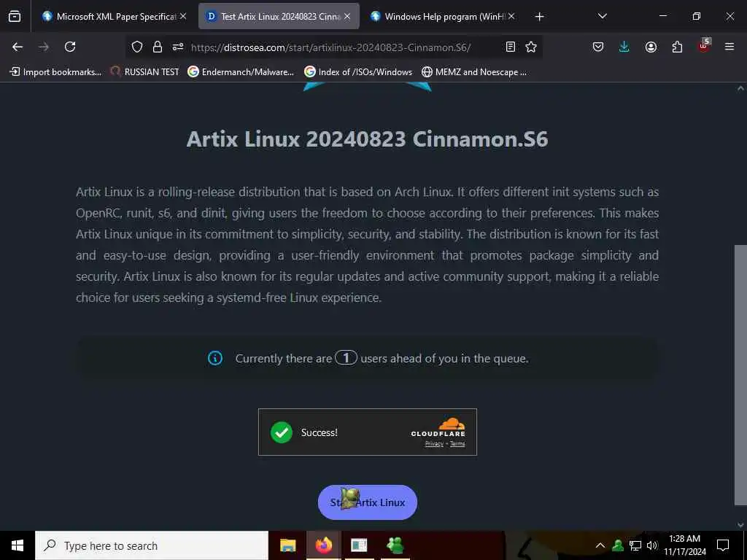Focus the distrosea.com address bar
The image size is (747, 560).
click(333, 47)
